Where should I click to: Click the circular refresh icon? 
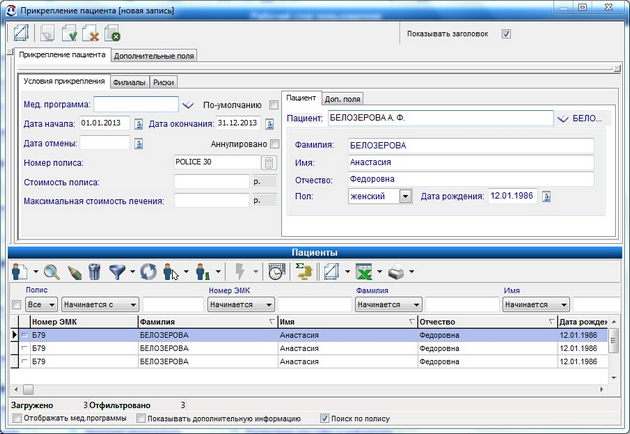coord(148,272)
